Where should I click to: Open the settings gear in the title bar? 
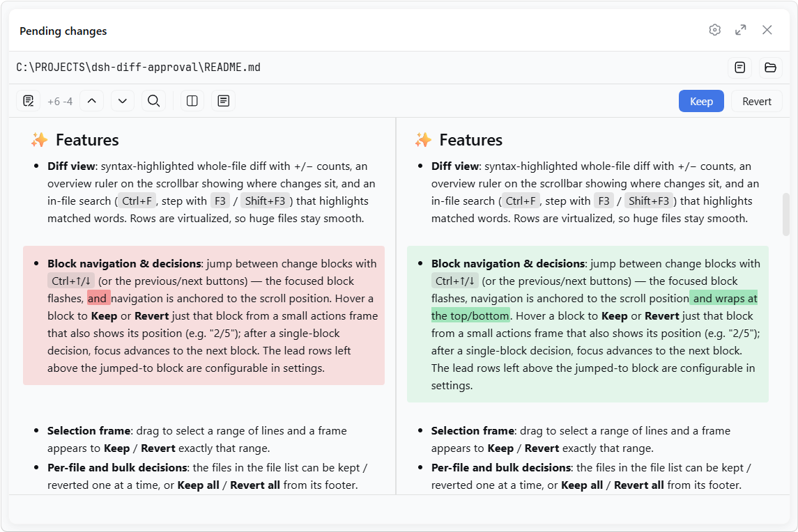click(x=714, y=30)
